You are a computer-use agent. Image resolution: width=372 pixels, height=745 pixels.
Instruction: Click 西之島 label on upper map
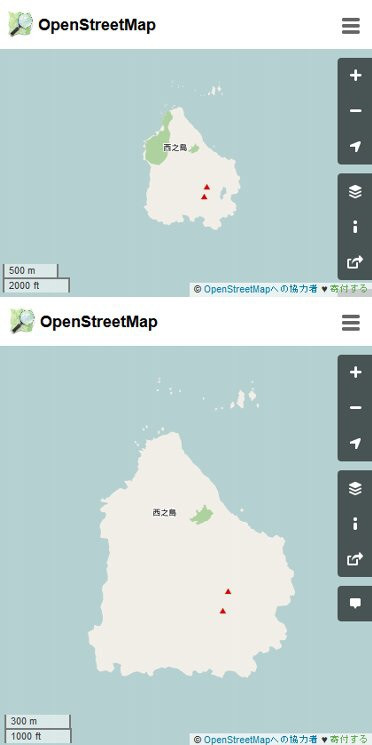[175, 148]
